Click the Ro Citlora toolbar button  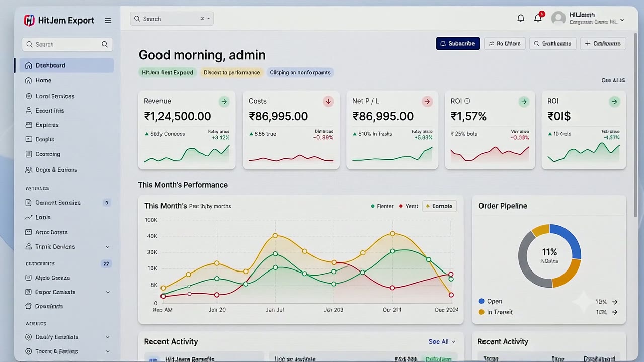(505, 44)
